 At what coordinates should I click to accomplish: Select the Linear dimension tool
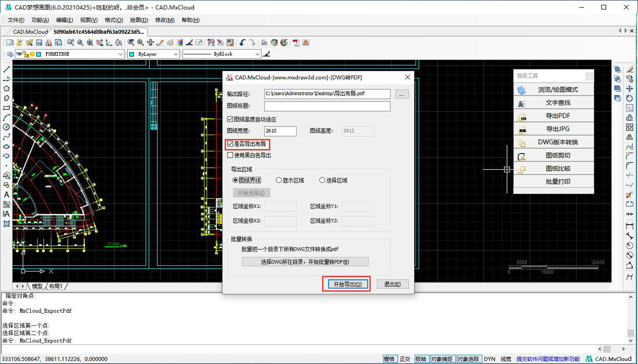tap(630, 226)
